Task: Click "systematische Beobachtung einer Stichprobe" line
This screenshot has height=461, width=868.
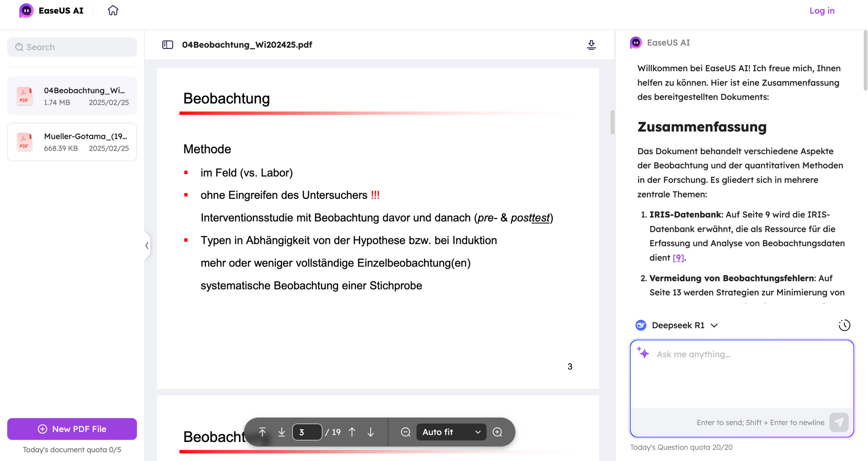Action: (x=311, y=286)
